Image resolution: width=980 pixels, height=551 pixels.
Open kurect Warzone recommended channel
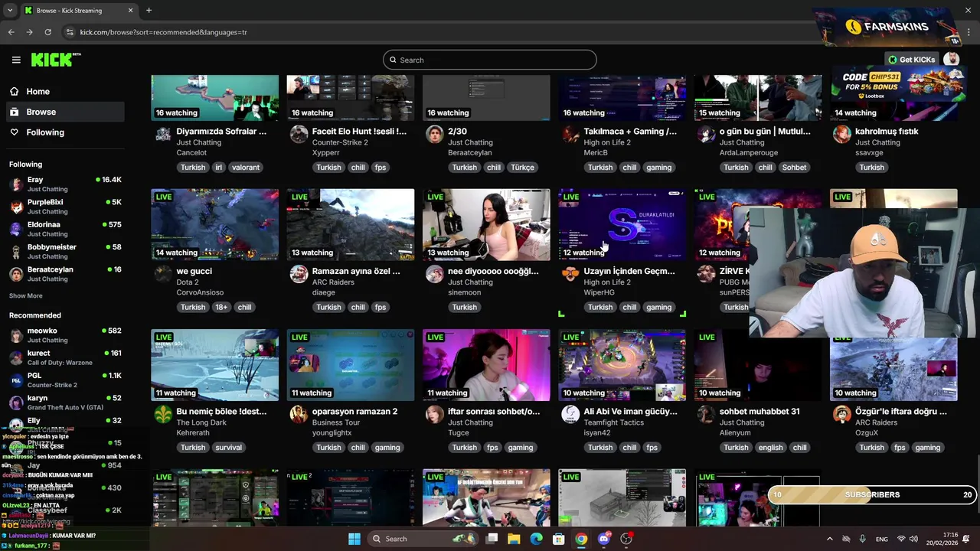[x=65, y=357]
